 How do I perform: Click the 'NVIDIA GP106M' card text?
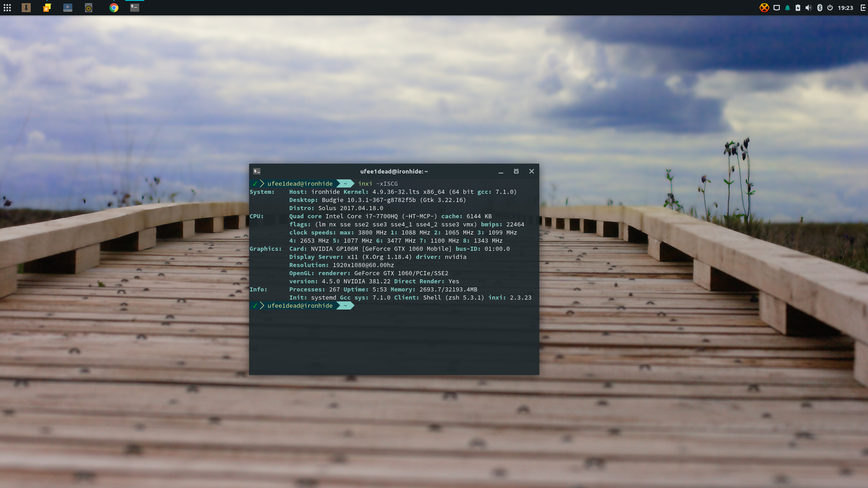(x=335, y=249)
